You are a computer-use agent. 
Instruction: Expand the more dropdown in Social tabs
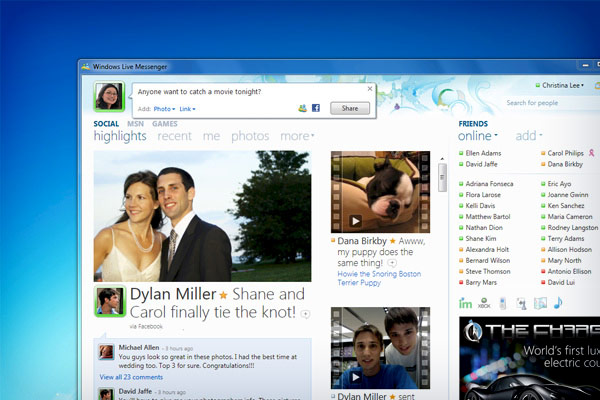(297, 136)
